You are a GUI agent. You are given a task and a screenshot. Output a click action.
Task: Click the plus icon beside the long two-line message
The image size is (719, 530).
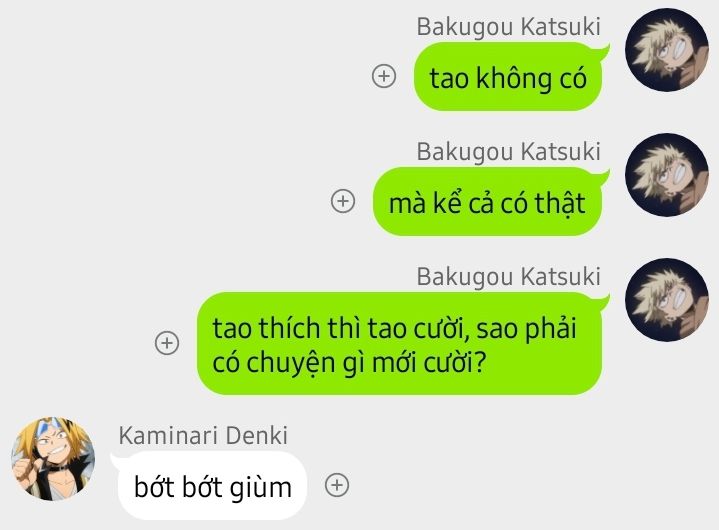(167, 343)
